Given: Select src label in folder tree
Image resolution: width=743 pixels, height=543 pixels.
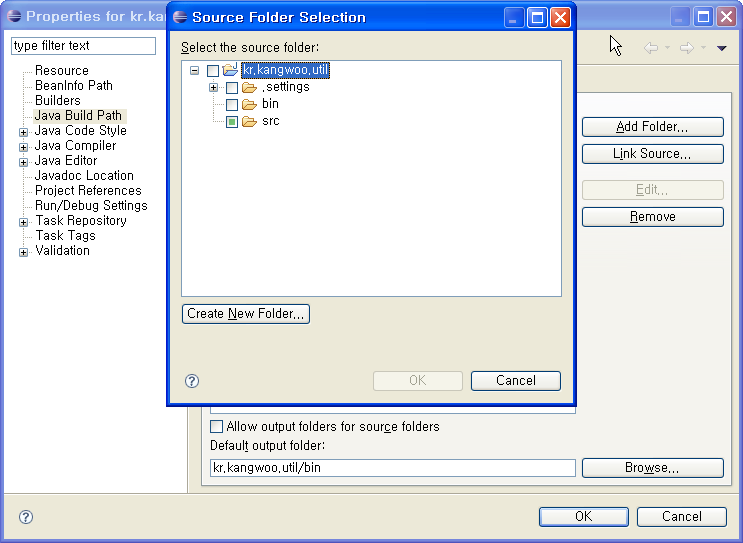Looking at the screenshot, I should point(271,121).
